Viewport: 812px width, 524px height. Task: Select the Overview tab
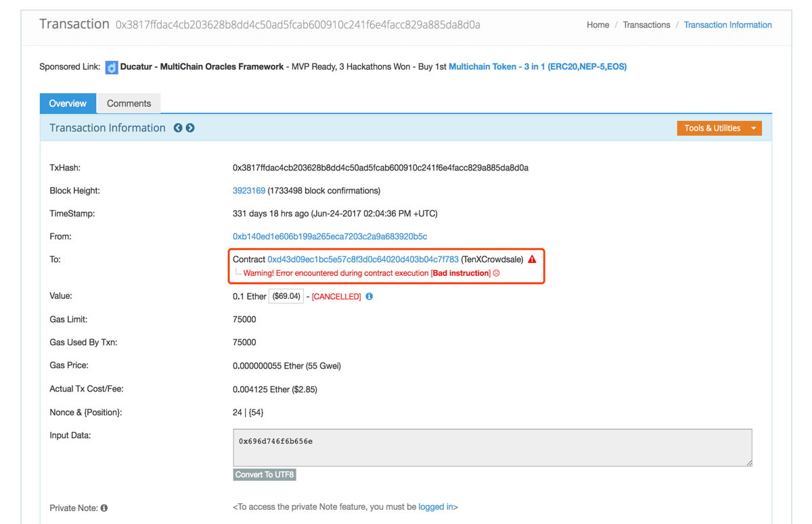tap(67, 103)
